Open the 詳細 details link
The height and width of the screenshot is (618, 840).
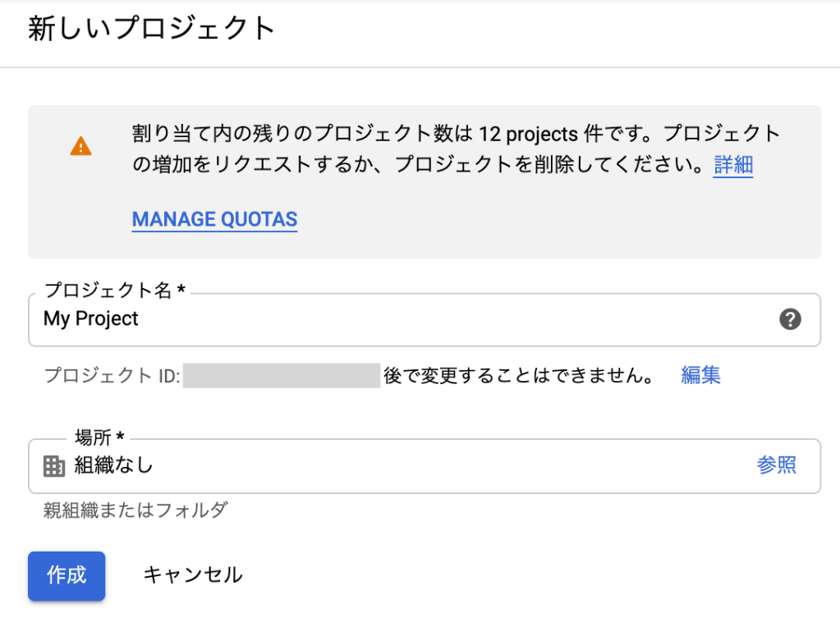[732, 165]
